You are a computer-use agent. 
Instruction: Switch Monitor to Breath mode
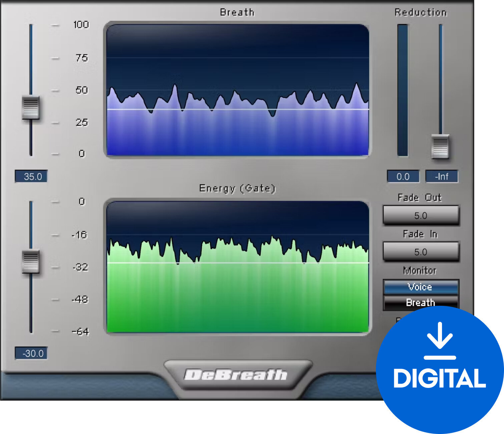click(x=421, y=302)
